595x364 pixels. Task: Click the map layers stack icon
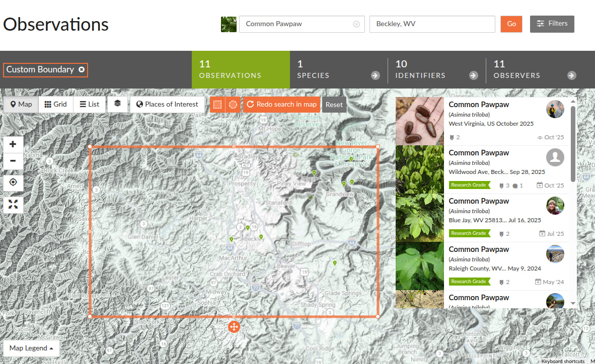[117, 104]
